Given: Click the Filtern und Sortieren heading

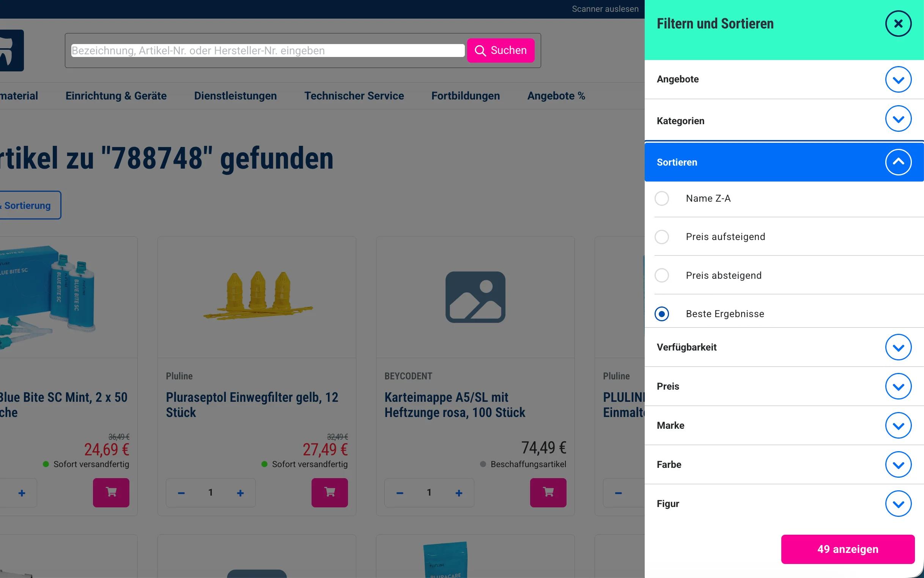Looking at the screenshot, I should tap(715, 24).
